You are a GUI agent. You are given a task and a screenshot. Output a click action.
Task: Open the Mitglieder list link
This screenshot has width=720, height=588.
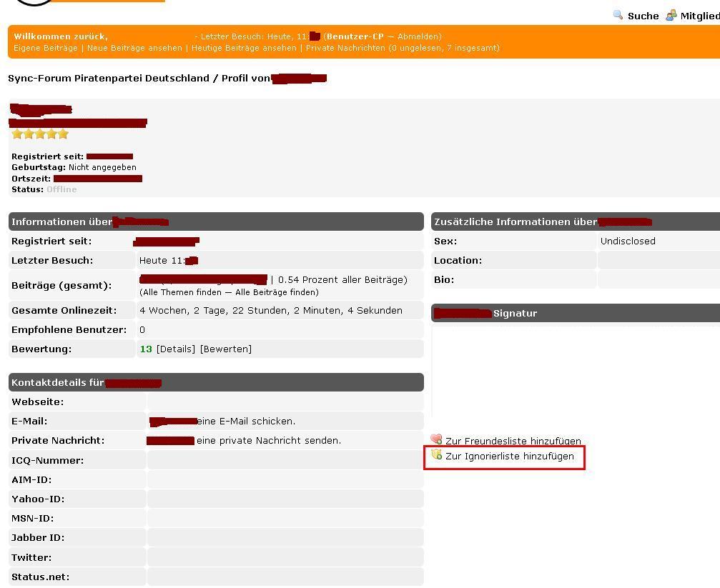tap(699, 16)
